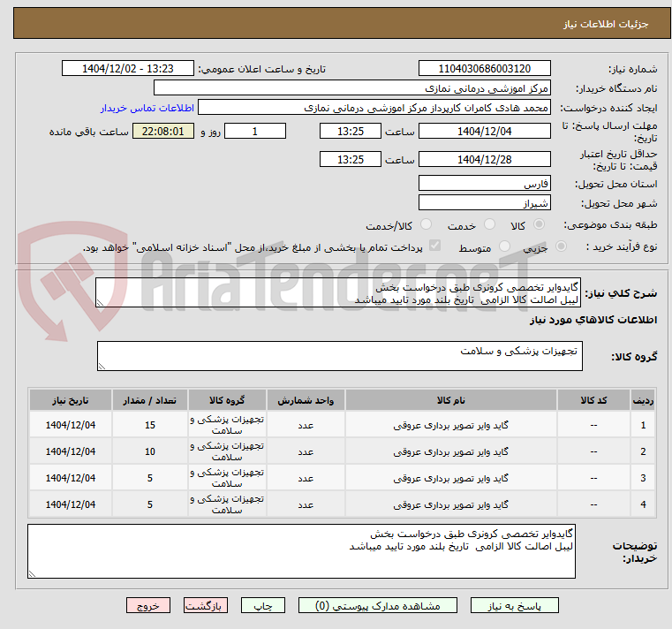This screenshot has height=629, width=672.
Task: Click the 'نام کالا' column header
Action: tap(451, 400)
